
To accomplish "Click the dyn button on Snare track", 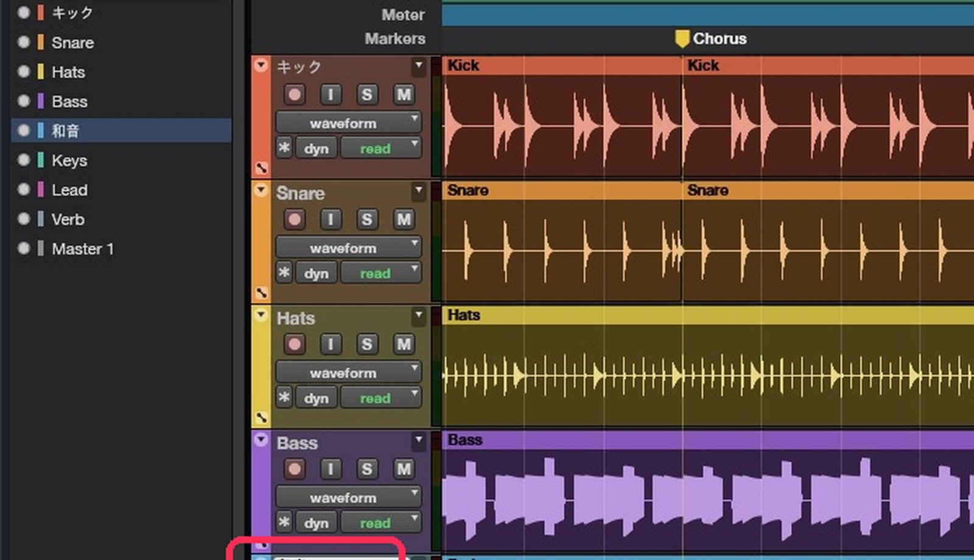I will [316, 273].
